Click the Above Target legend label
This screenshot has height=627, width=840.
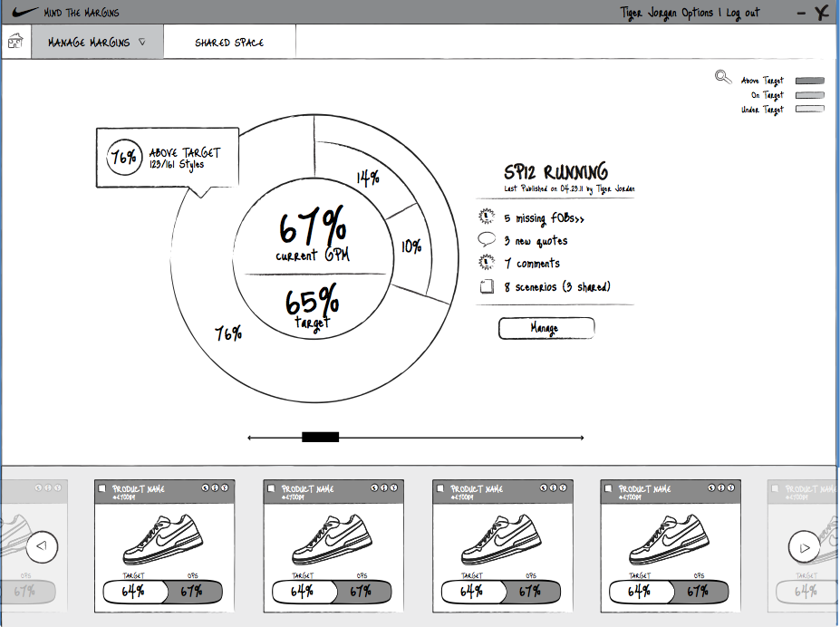click(x=762, y=81)
